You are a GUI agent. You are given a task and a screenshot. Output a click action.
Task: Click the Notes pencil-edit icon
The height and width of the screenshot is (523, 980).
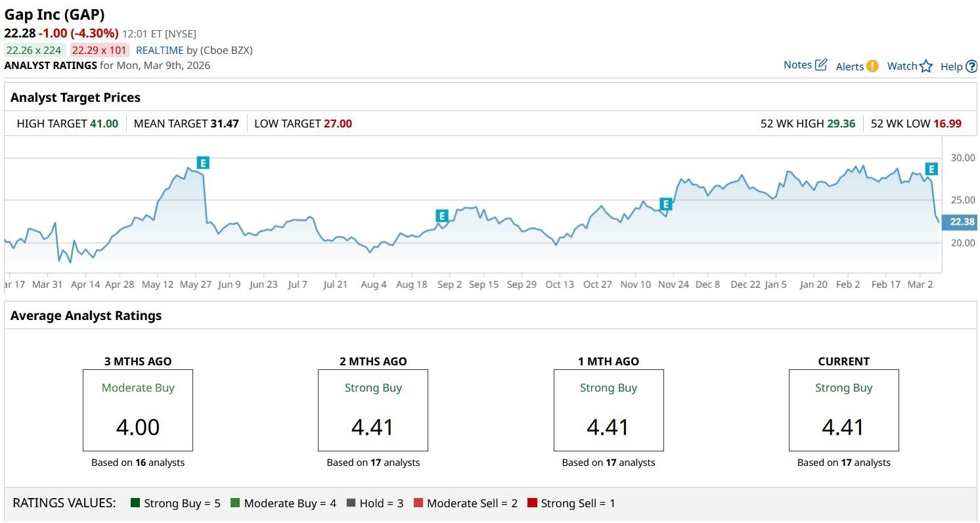pyautogui.click(x=821, y=64)
